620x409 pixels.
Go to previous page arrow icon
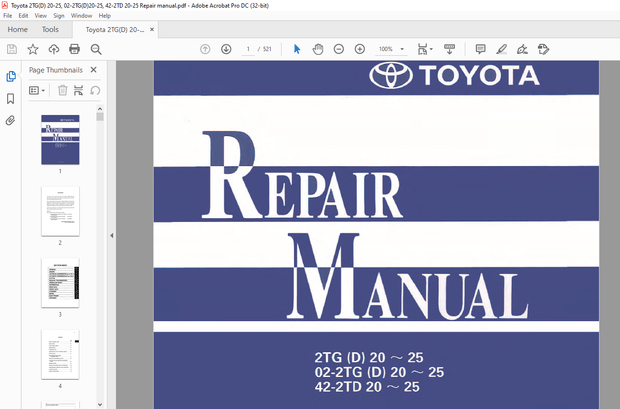pos(205,49)
